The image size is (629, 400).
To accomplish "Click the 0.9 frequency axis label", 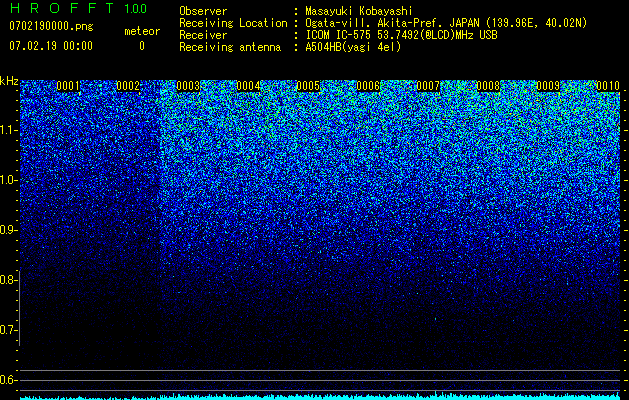I will 7,230.
